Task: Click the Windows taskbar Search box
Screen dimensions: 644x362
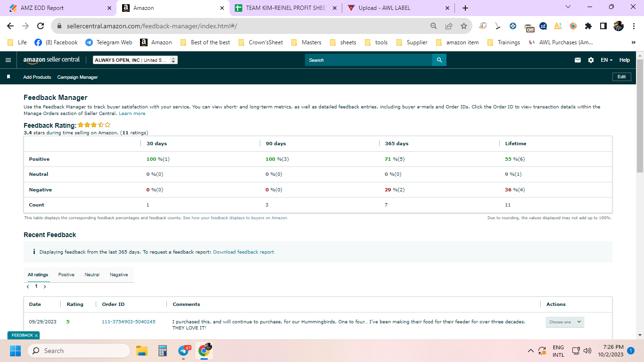Action: (78, 351)
